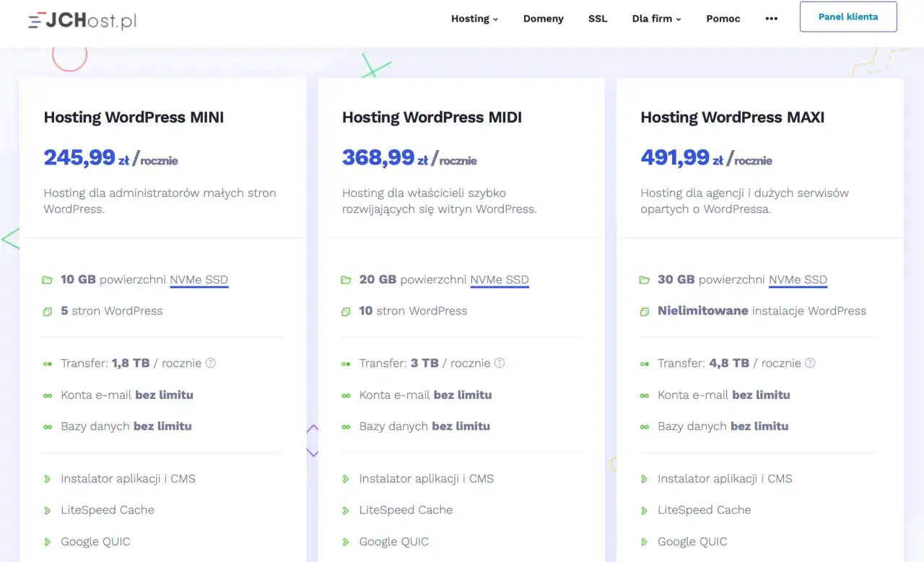Click the pages icon beside 10 stron WordPress

click(346, 312)
